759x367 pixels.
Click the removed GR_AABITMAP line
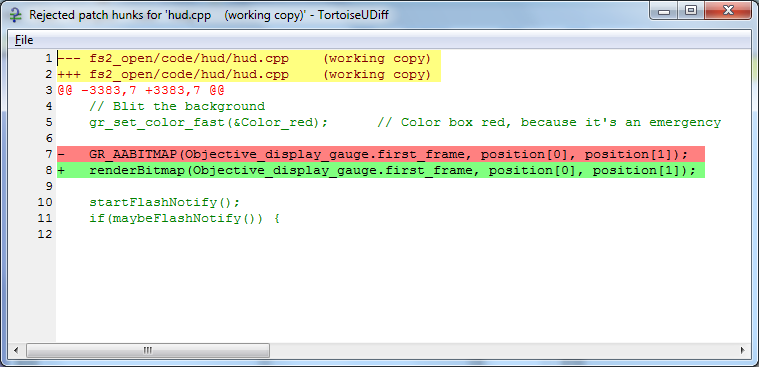point(380,154)
